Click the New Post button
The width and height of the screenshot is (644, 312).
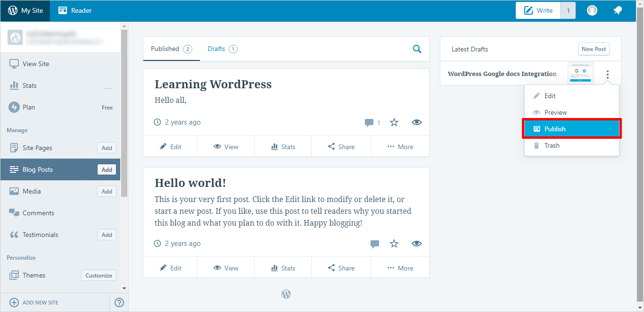coord(594,49)
